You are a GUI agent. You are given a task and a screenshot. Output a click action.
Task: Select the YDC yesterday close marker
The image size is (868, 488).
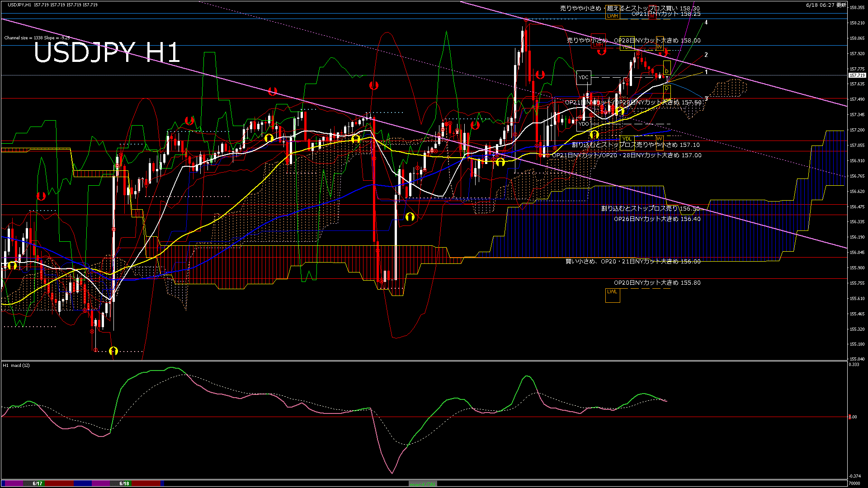tap(584, 78)
